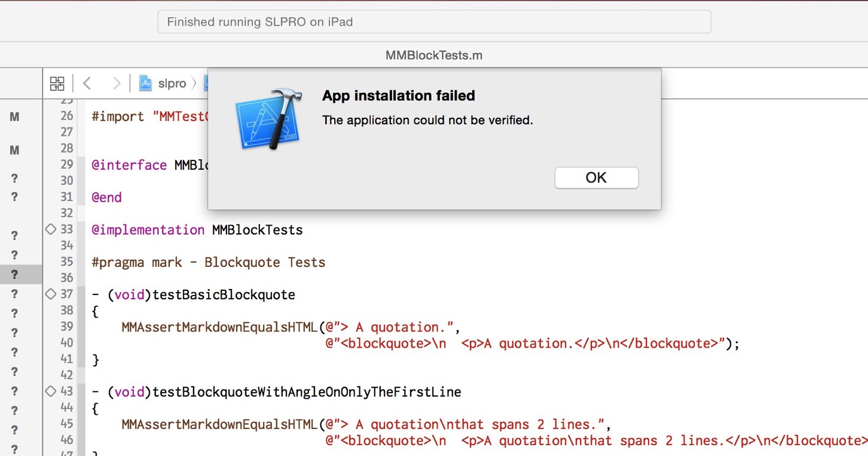Click the MMAssertMarkdownEqualsHTML call on line 39

point(220,327)
